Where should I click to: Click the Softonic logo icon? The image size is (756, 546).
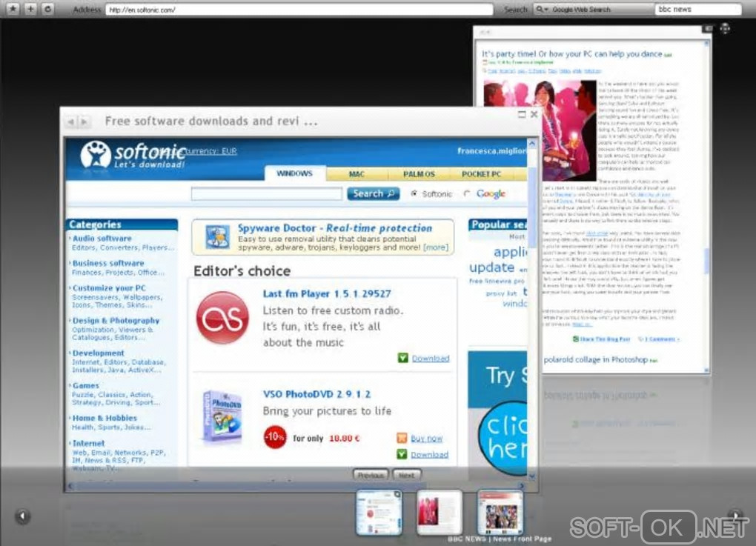96,154
